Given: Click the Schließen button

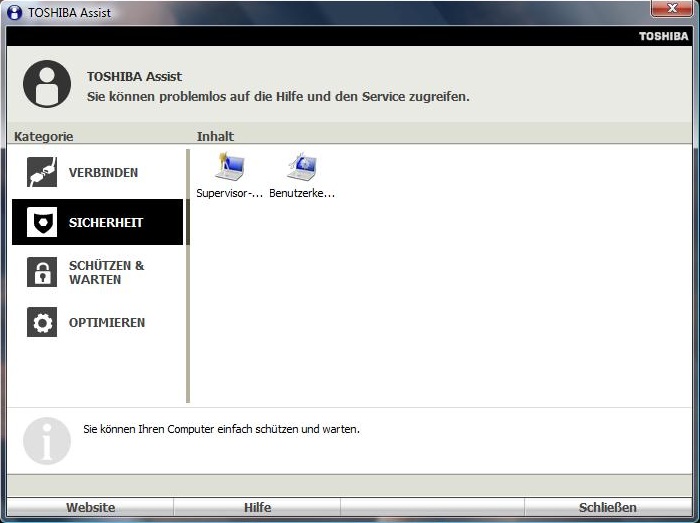Looking at the screenshot, I should (608, 507).
